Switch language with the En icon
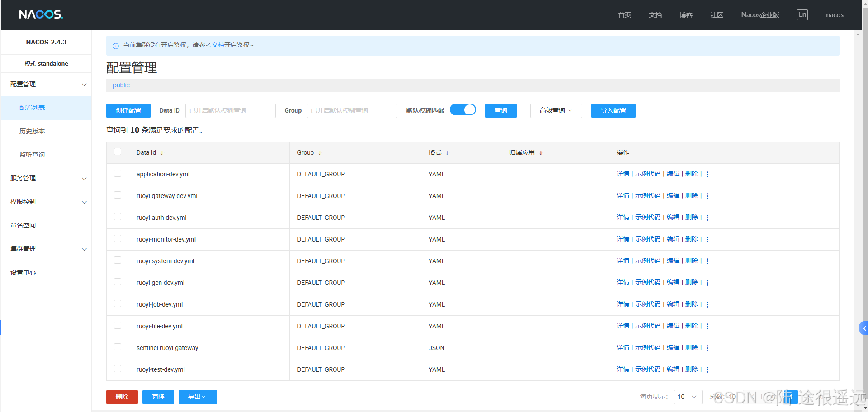Image resolution: width=868 pixels, height=412 pixels. coord(802,14)
